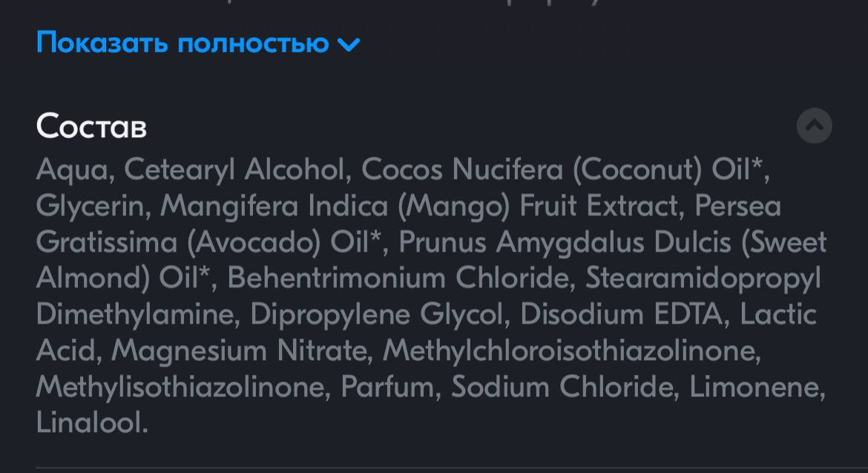Click Magnesium Nitrate ingredient text
The image size is (868, 473).
239,350
